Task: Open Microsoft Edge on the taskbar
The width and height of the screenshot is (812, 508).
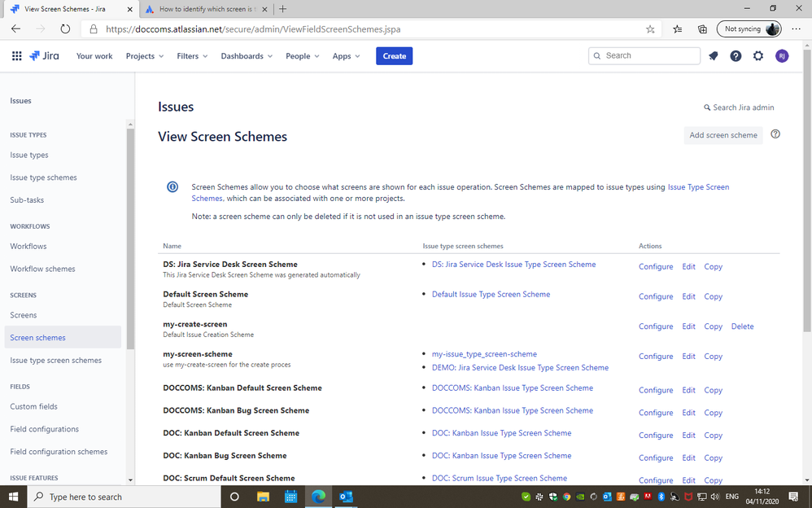Action: point(318,497)
